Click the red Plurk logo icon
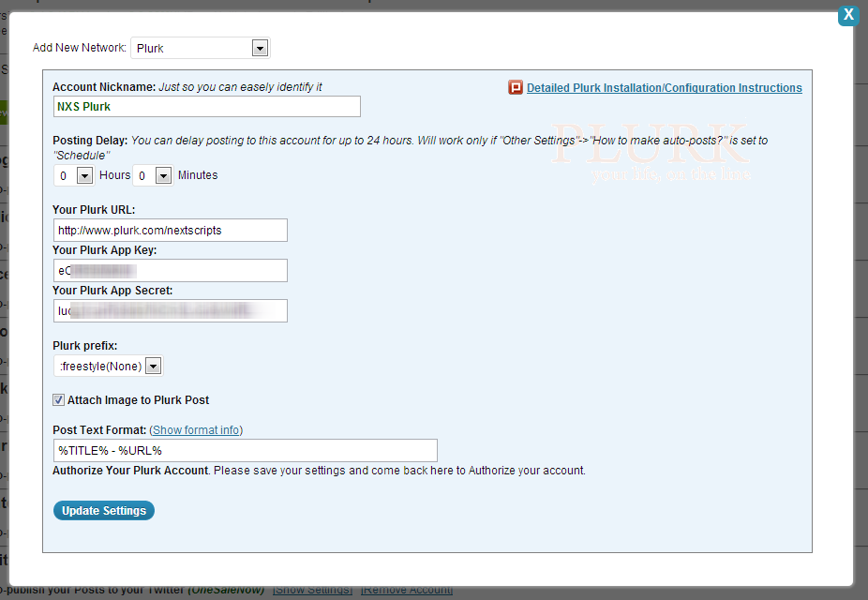Viewport: 868px width, 600px height. coord(516,87)
